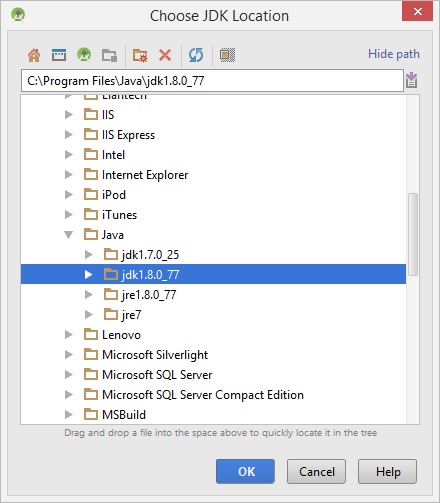Viewport: 440px width, 503px height.
Task: Expand the jdk1.7.0_25 folder
Action: tap(89, 255)
